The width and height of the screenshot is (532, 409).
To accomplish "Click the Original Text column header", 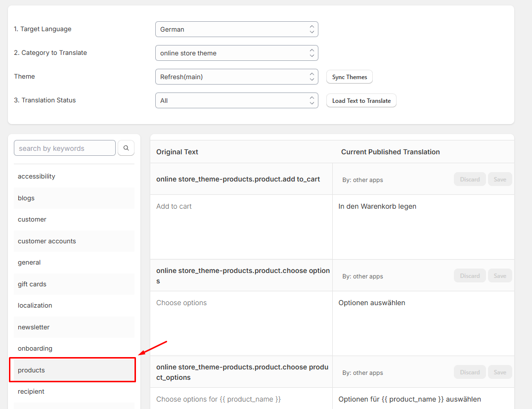I will tap(177, 152).
